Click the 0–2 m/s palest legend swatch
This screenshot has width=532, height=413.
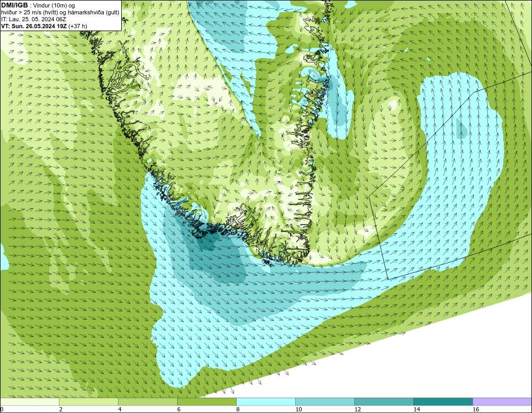click(x=29, y=401)
